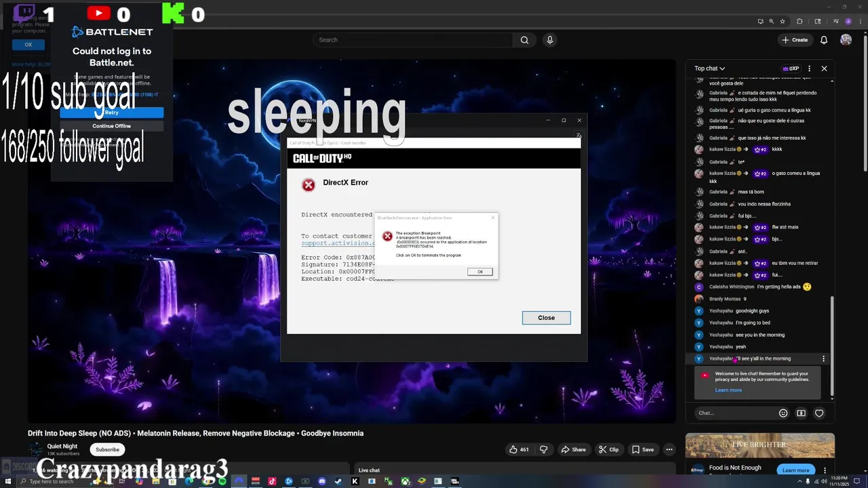Open the Xbox app from the taskbar
This screenshot has width=868, height=488.
click(x=406, y=481)
